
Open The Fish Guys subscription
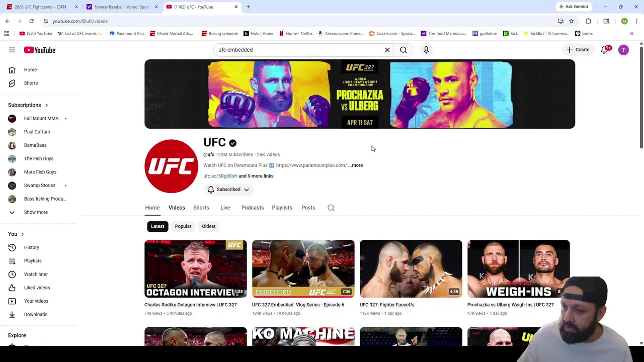[x=38, y=158]
